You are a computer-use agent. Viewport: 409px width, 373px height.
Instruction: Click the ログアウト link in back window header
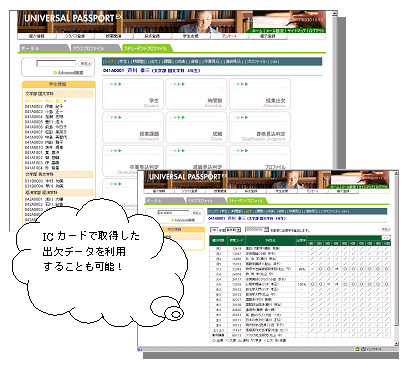click(x=316, y=31)
